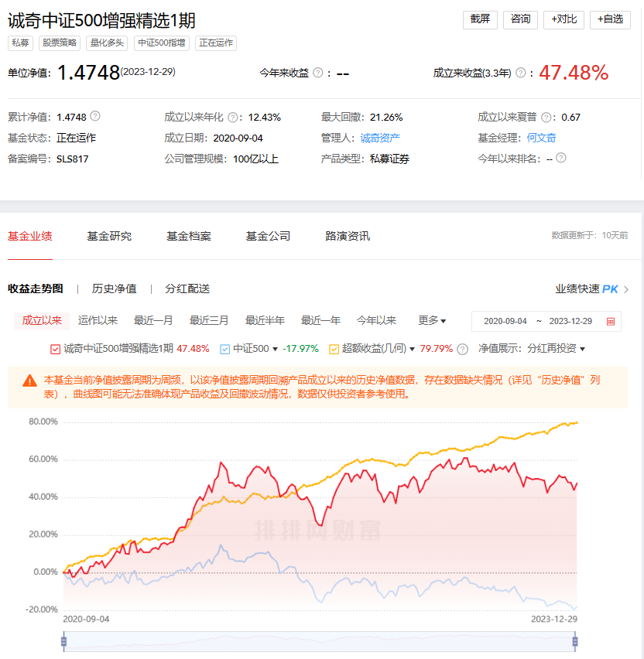
Task: Click help icon next to 今年来收益
Action: pyautogui.click(x=318, y=73)
